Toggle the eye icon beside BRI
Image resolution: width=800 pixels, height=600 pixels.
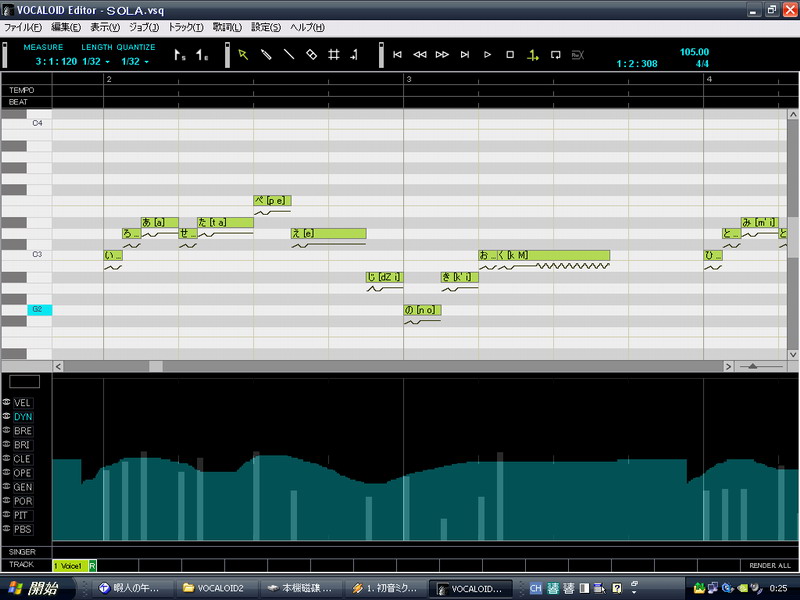[x=7, y=444]
